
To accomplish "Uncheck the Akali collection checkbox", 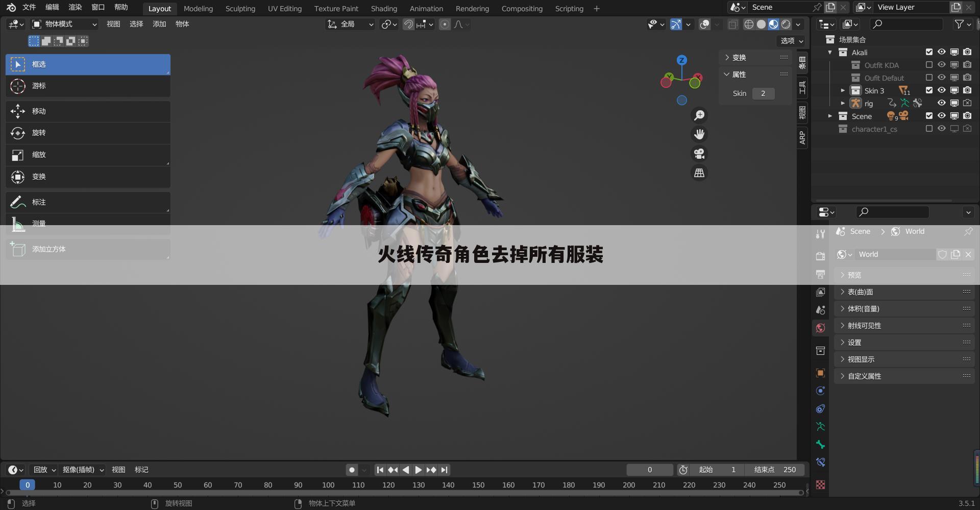I will 929,52.
